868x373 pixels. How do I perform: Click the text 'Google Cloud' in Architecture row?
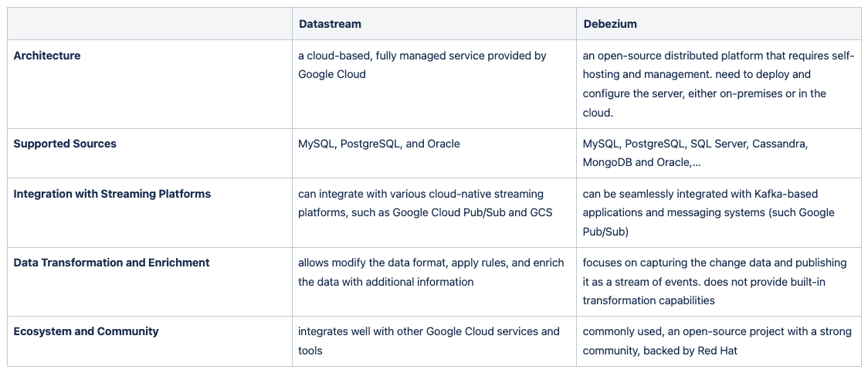point(332,74)
